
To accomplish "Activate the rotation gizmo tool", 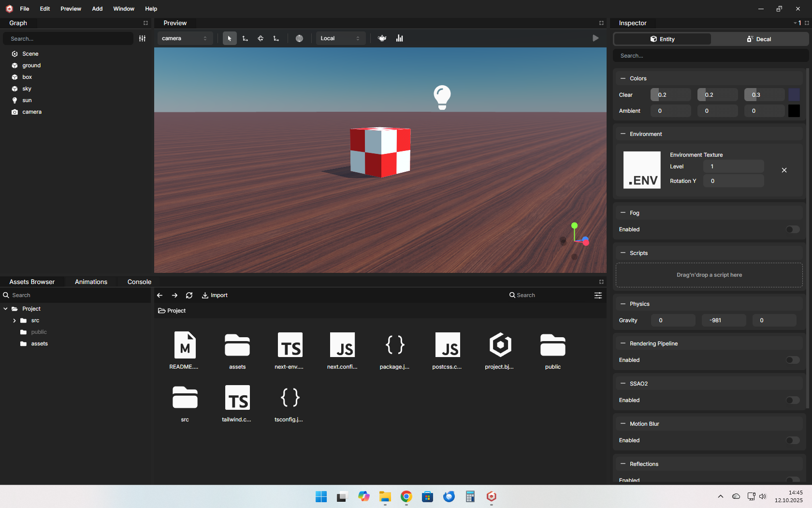I will [x=261, y=39].
